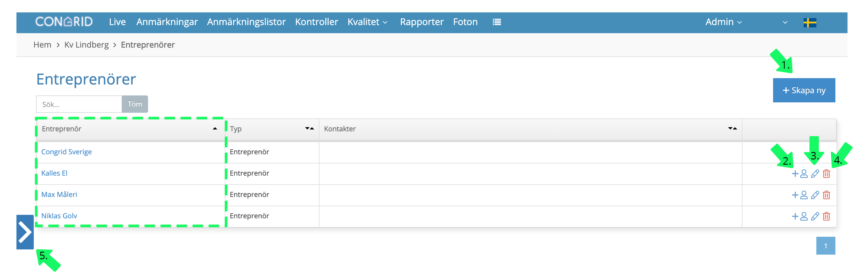Add contact person to Max Måleri
Viewport: 868px width, 280px height.
pyautogui.click(x=800, y=195)
